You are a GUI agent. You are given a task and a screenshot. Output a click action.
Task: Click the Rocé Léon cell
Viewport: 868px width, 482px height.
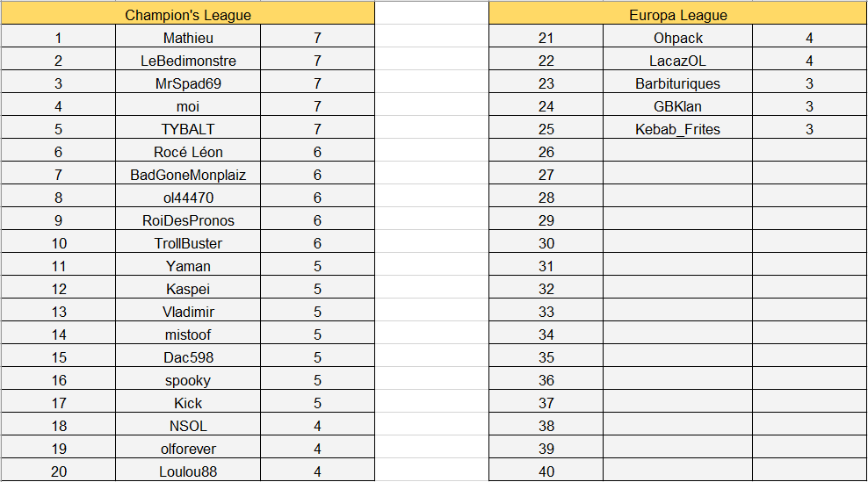tap(188, 152)
